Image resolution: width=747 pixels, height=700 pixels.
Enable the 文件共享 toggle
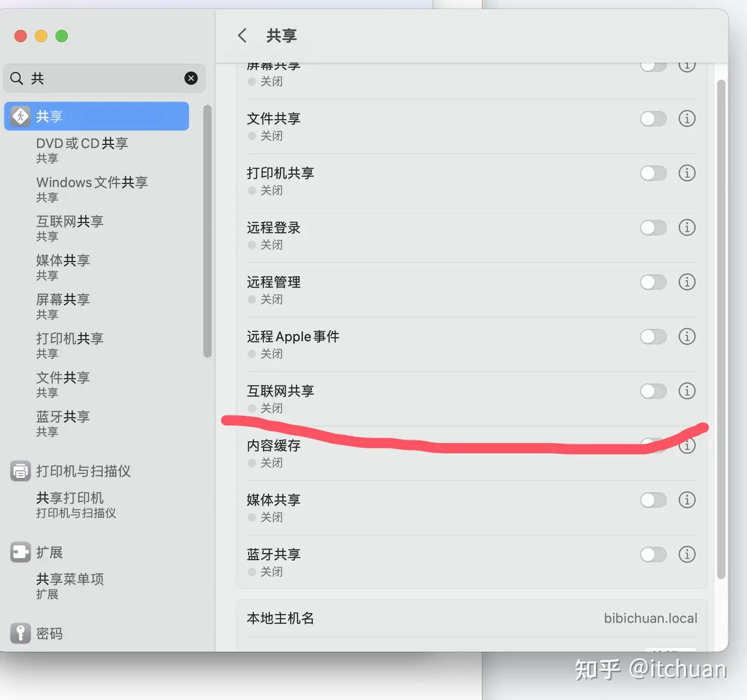click(x=653, y=119)
